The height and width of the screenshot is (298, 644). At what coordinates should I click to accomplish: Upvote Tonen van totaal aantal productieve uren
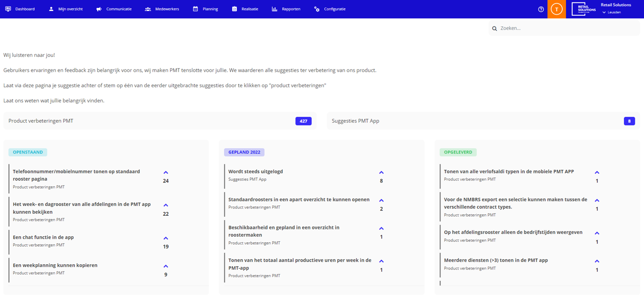[x=381, y=261]
